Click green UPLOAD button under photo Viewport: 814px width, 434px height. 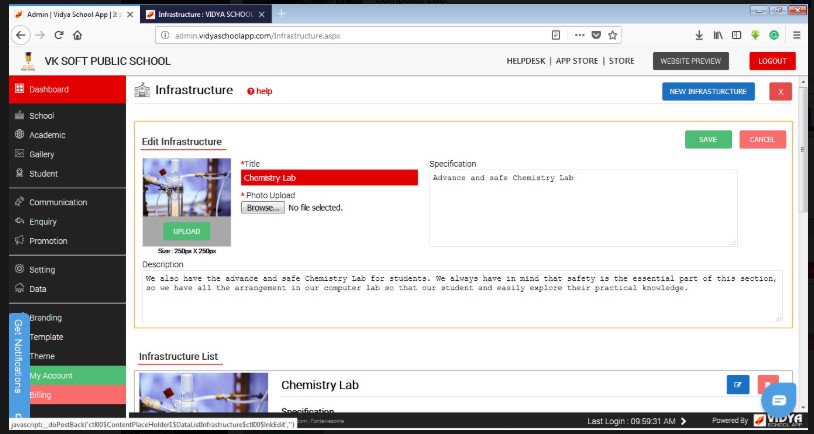click(x=186, y=231)
